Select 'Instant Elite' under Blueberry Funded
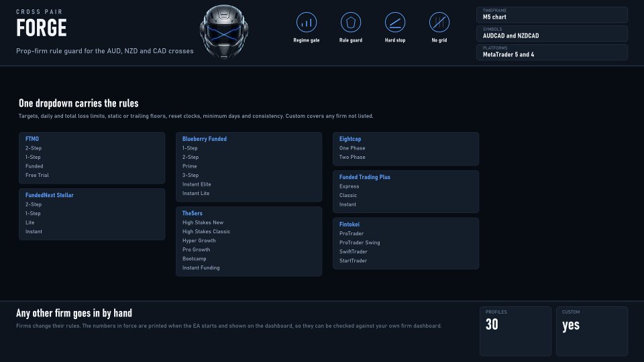Screen dimensions: 644x362 pyautogui.click(x=197, y=184)
